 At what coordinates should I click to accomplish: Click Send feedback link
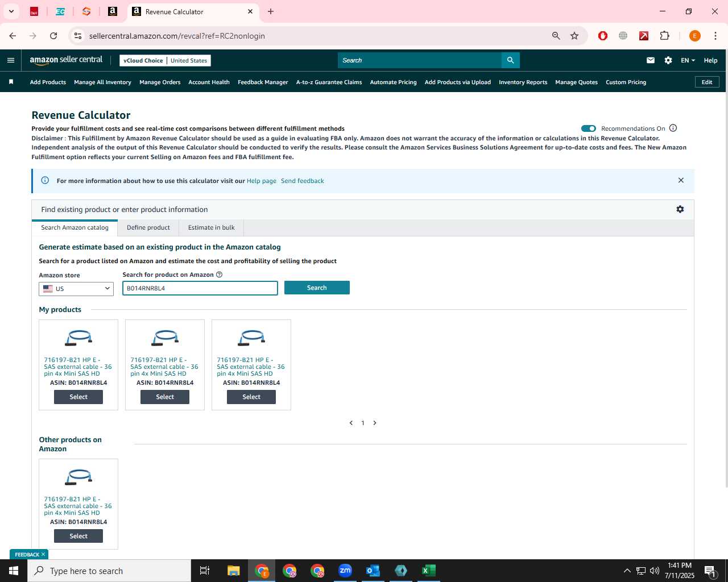(303, 181)
